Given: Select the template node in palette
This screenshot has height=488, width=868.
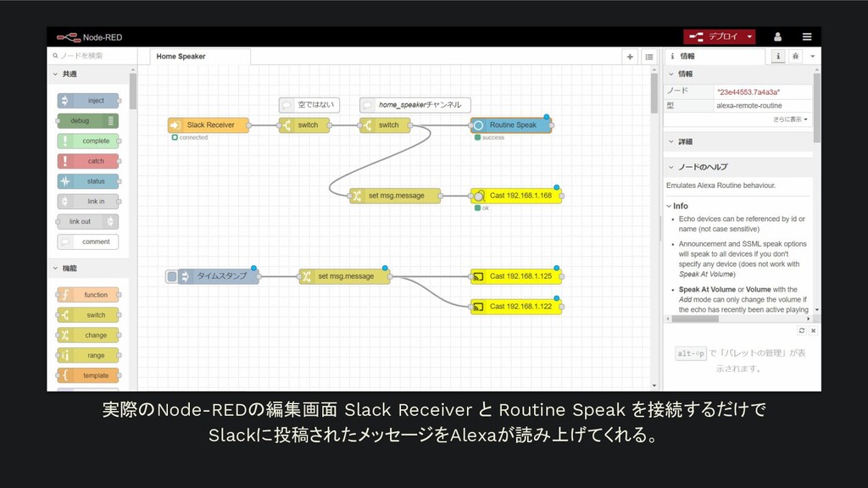Looking at the screenshot, I should point(88,375).
